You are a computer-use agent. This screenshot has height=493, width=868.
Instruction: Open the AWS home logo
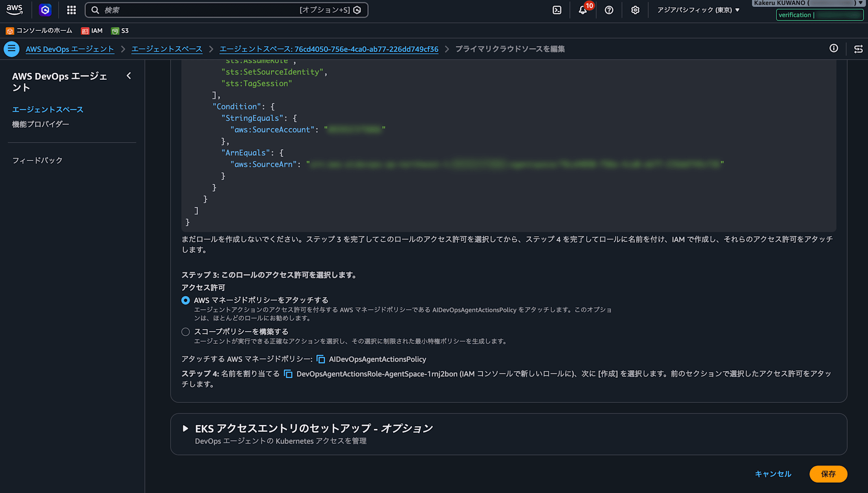point(15,10)
